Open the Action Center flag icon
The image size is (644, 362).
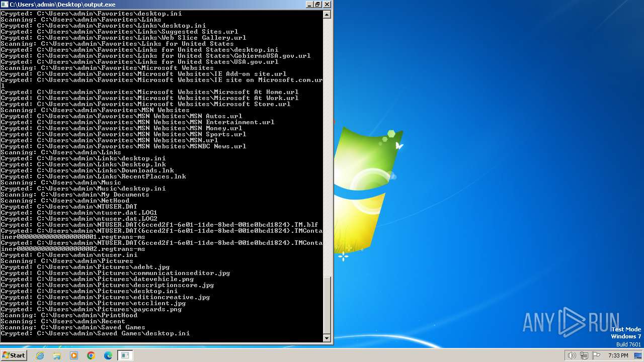coord(596,355)
